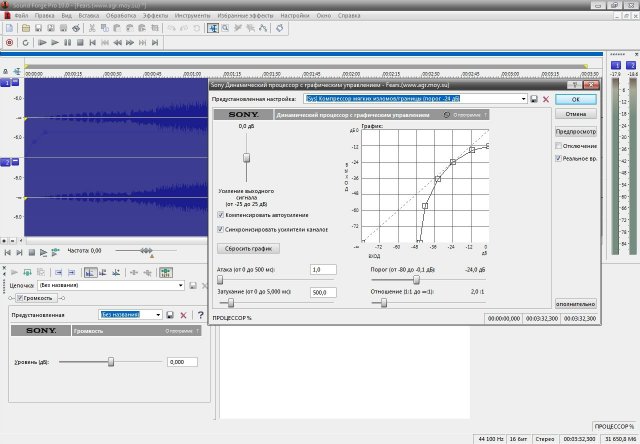Enable the Отключение bypass checkbox
The height and width of the screenshot is (444, 640).
point(559,145)
